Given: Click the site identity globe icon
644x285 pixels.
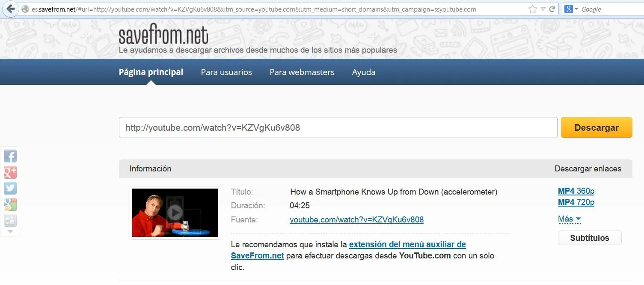Looking at the screenshot, I should click(x=25, y=9).
